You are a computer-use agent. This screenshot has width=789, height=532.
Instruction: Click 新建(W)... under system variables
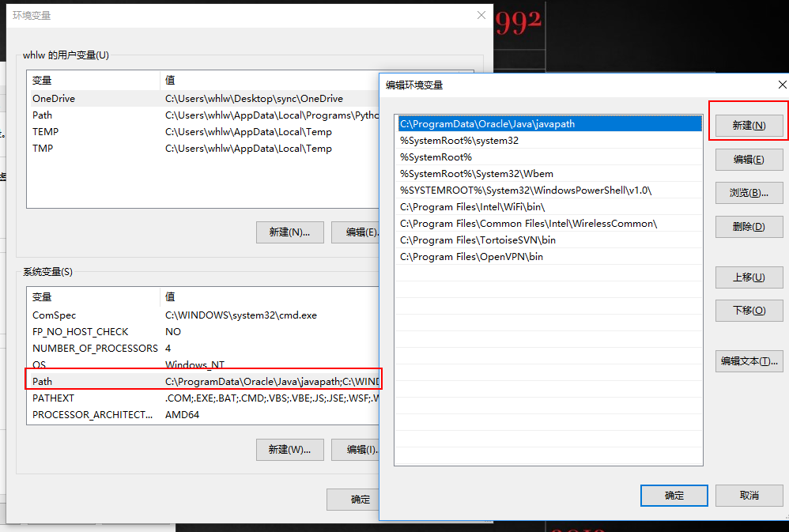click(x=290, y=450)
